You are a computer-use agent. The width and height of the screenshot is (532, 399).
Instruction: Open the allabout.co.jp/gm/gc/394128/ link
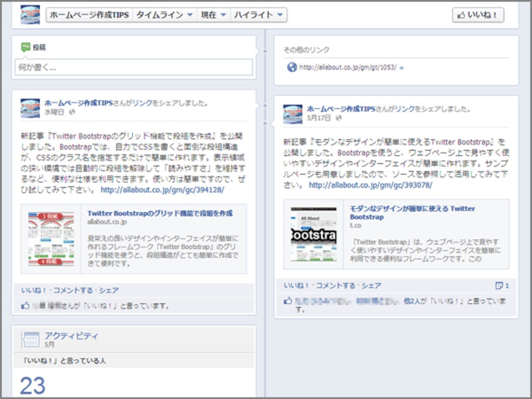pyautogui.click(x=163, y=190)
